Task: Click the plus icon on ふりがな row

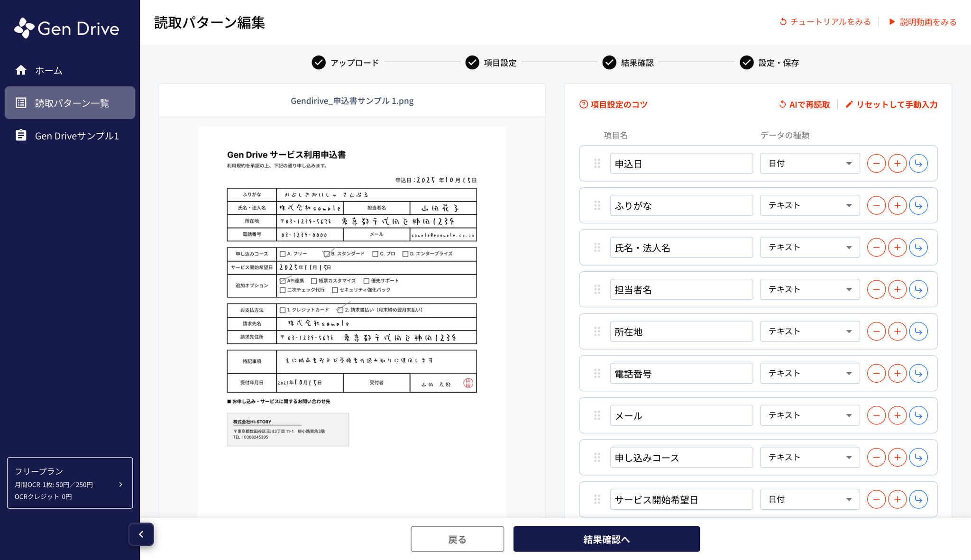Action: 897,205
